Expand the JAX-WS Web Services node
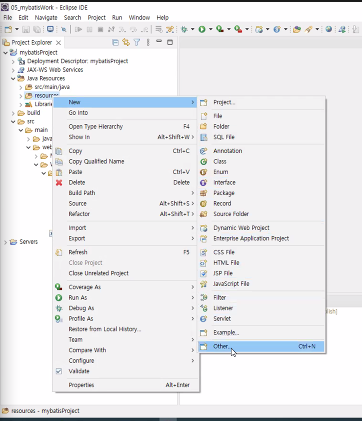 pyautogui.click(x=13, y=70)
